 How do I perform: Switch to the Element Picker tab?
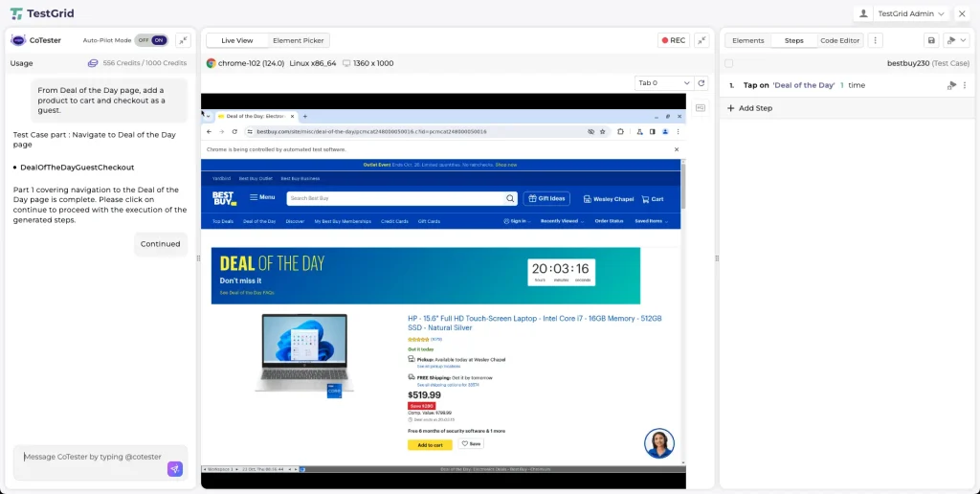click(x=299, y=40)
